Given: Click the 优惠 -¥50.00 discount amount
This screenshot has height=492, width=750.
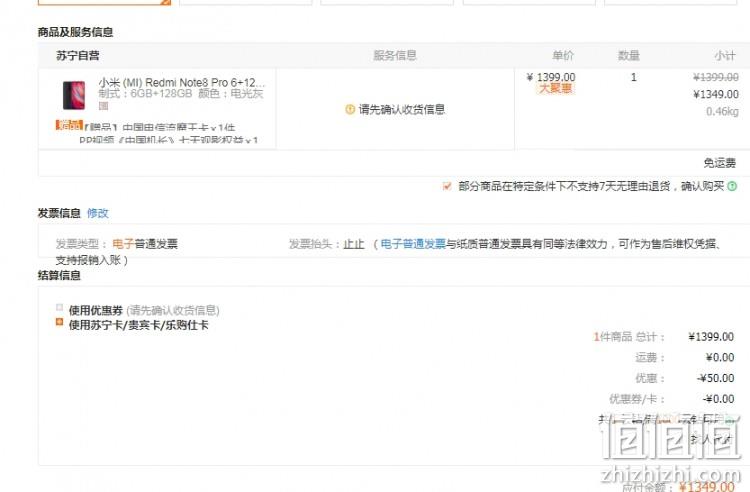Looking at the screenshot, I should click(x=716, y=378).
